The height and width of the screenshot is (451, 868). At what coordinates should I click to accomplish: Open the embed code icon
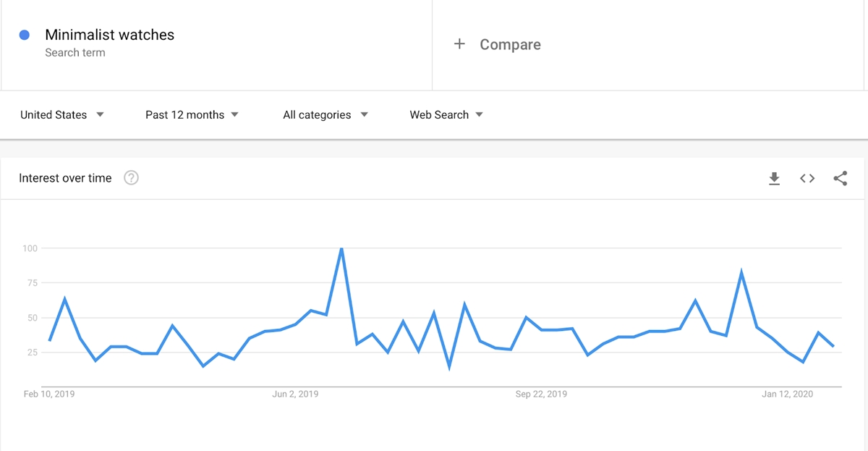click(807, 178)
